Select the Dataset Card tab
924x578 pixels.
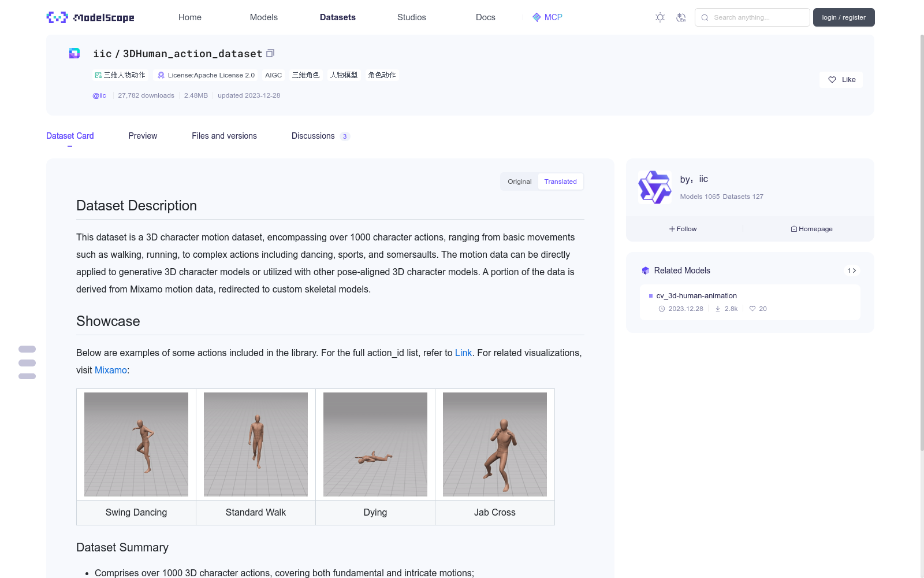click(x=70, y=136)
